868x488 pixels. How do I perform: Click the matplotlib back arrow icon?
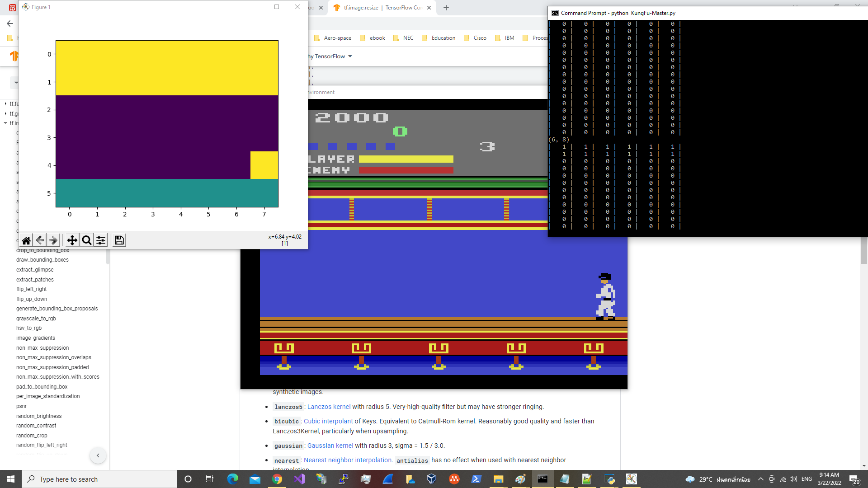(x=40, y=240)
